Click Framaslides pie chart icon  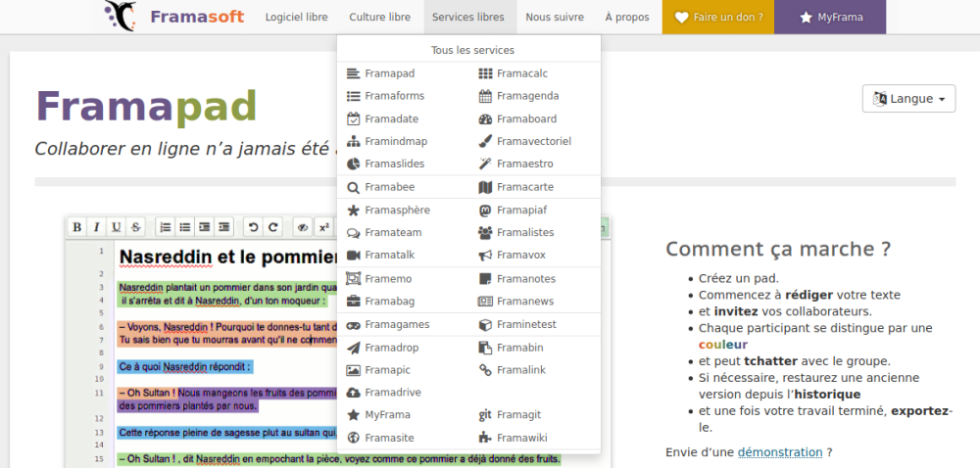coord(353,164)
